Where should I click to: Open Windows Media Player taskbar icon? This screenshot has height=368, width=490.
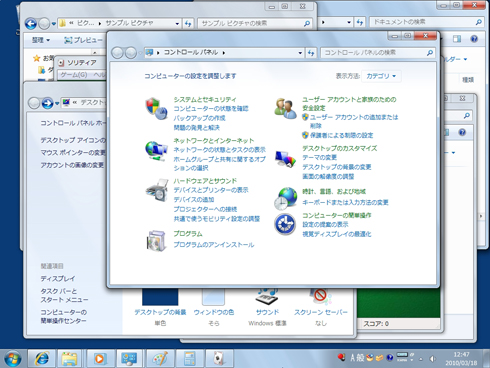[99, 359]
